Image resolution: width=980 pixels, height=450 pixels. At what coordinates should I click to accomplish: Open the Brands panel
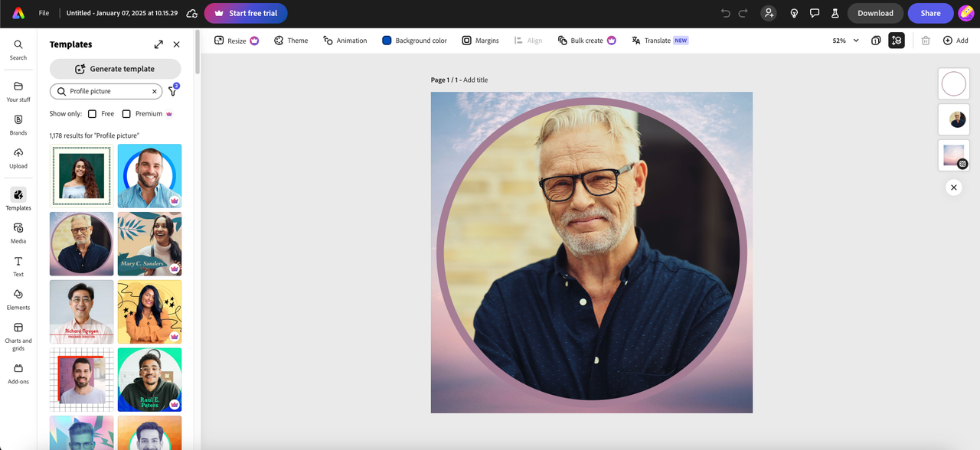click(x=18, y=125)
